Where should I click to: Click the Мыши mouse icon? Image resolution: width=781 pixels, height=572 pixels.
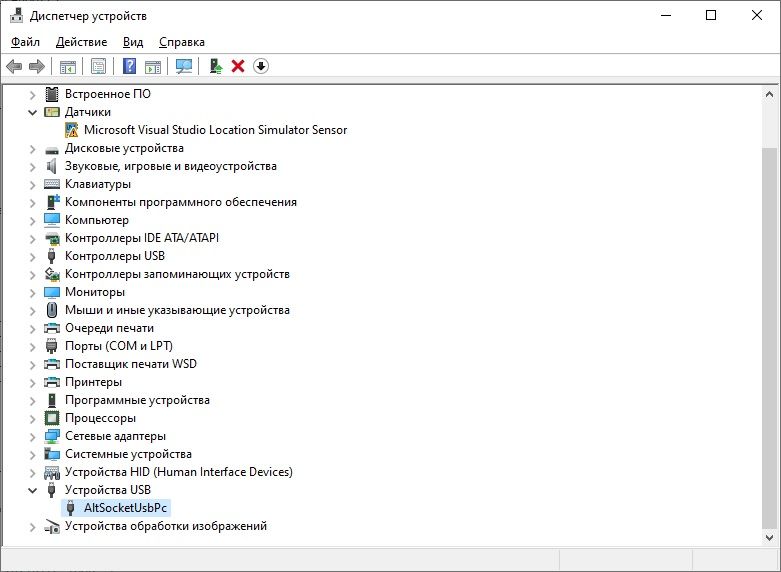pos(52,310)
